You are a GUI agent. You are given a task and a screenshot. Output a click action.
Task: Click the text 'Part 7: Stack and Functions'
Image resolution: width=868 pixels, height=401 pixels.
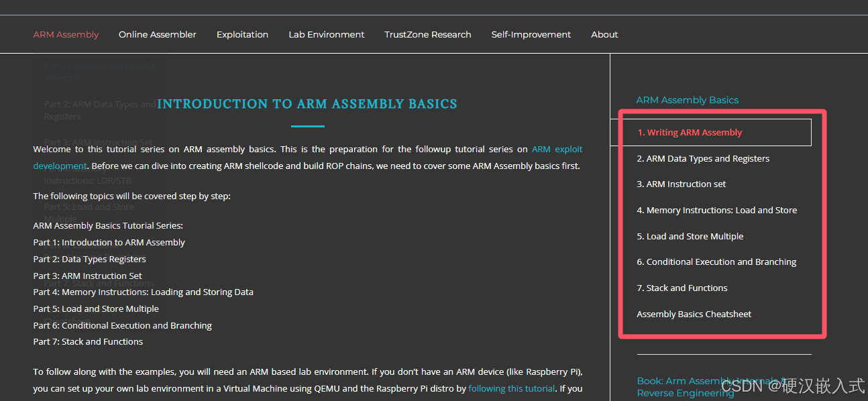point(88,341)
